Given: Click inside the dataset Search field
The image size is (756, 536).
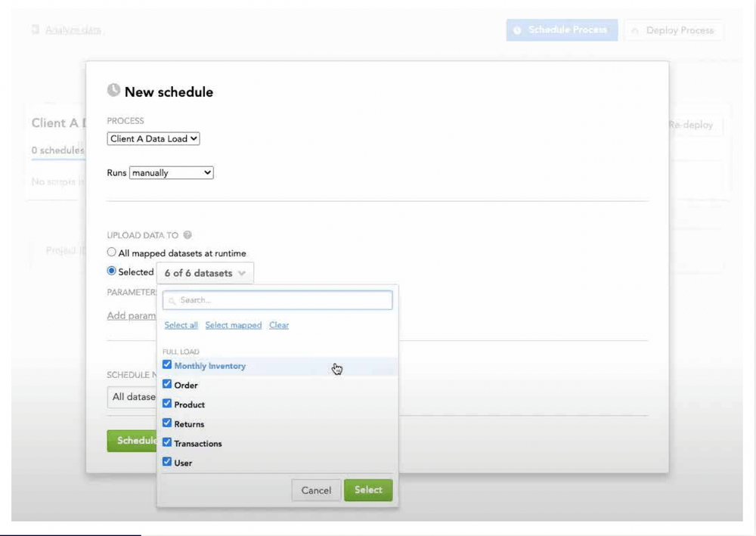Looking at the screenshot, I should (x=277, y=299).
